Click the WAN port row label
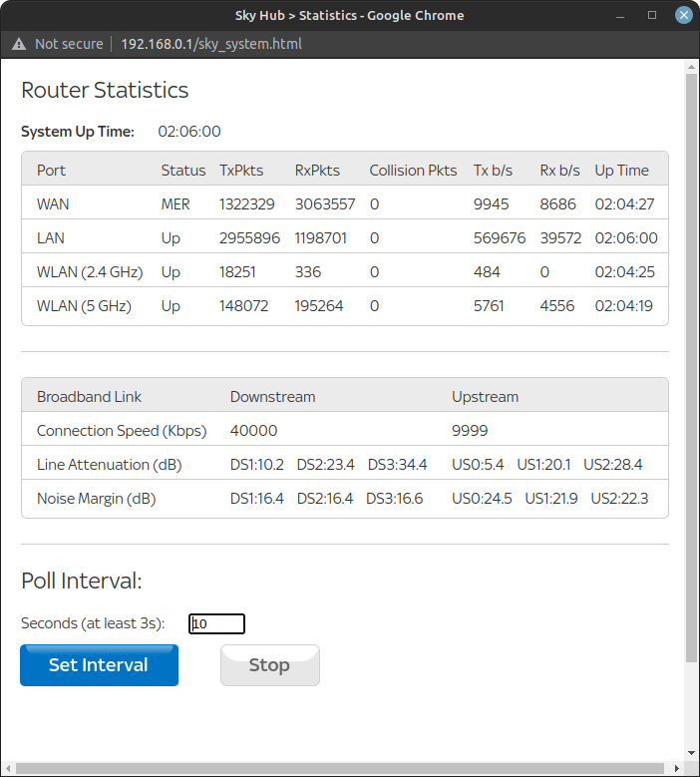 pyautogui.click(x=53, y=203)
